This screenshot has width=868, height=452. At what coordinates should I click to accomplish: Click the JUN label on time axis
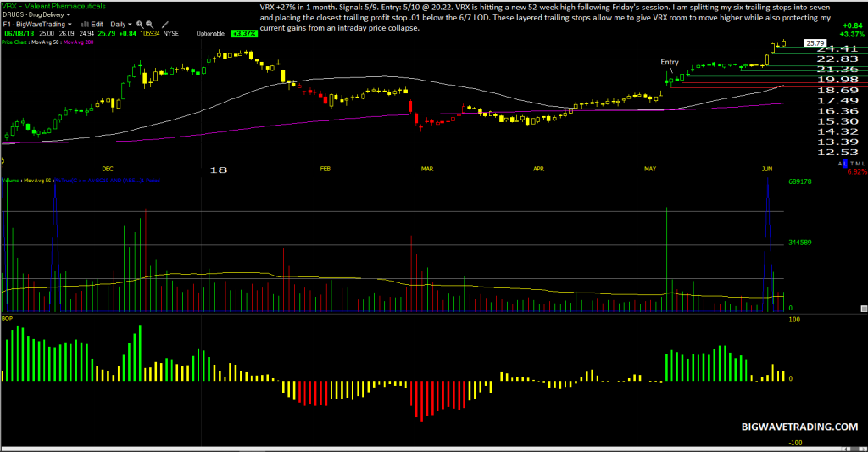766,169
